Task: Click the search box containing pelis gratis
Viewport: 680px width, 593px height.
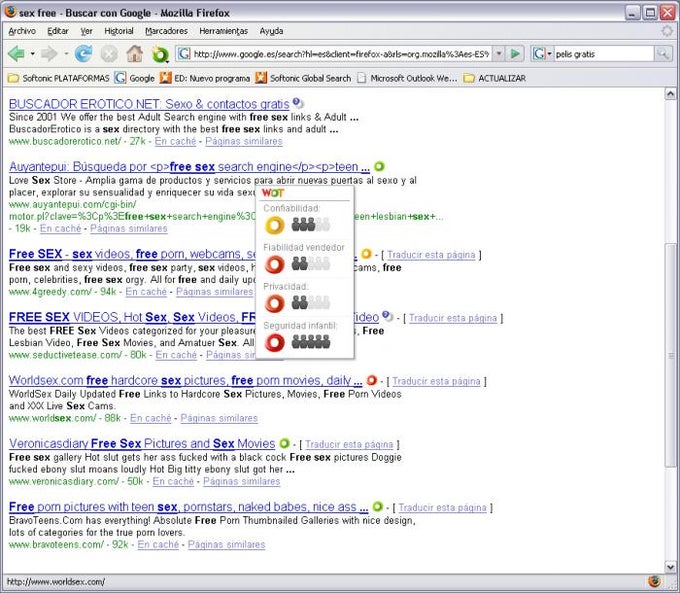Action: [604, 54]
